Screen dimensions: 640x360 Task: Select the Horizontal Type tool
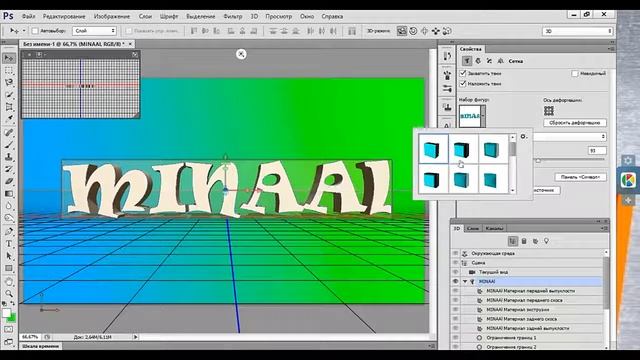9,244
